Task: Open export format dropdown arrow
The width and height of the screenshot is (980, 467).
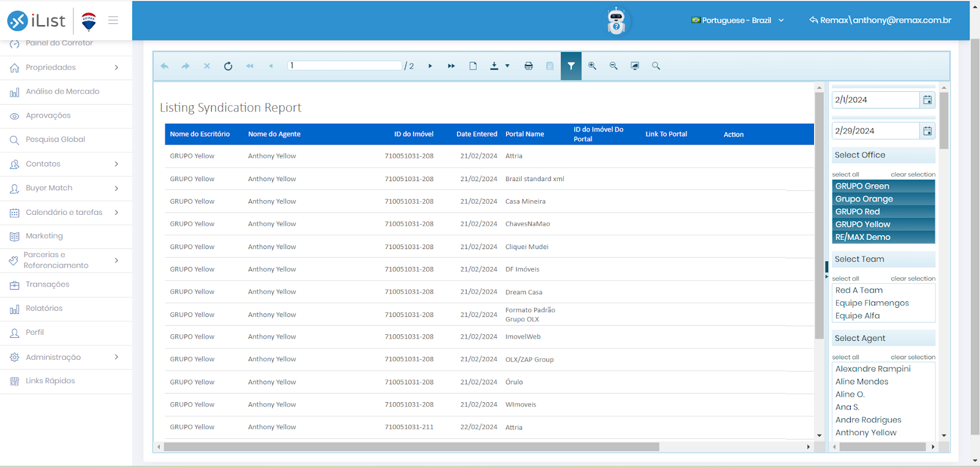Action: coord(507,66)
